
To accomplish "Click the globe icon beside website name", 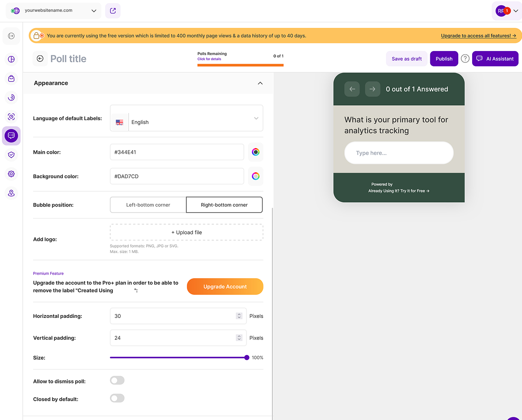I will tap(15, 10).
